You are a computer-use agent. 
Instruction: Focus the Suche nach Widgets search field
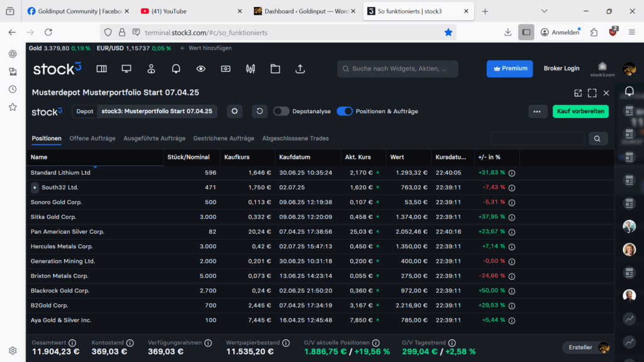397,69
